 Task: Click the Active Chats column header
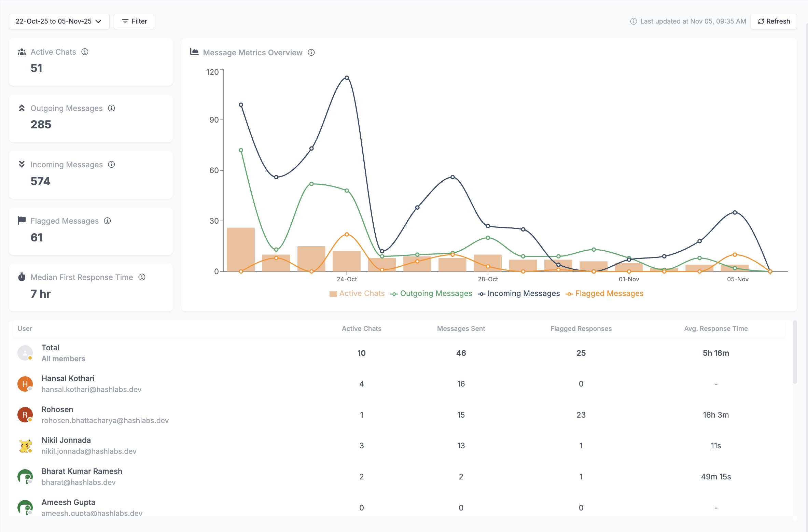click(x=361, y=328)
